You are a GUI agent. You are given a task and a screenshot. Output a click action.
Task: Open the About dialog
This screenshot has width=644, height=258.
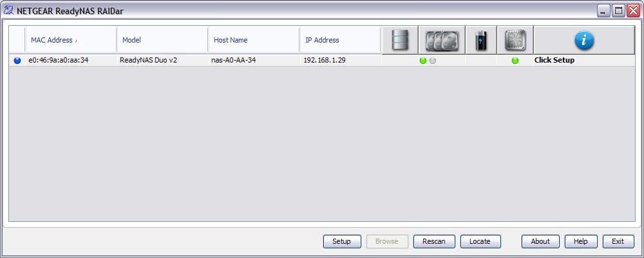pos(540,241)
